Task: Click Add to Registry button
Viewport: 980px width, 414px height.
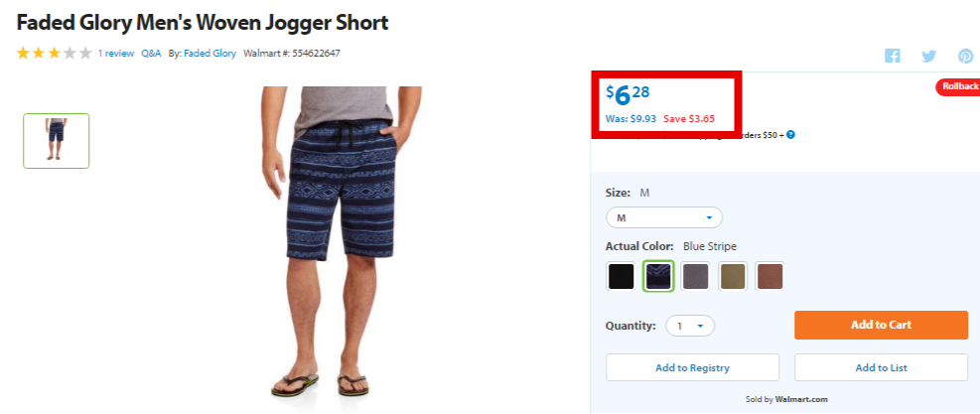Action: click(x=692, y=367)
